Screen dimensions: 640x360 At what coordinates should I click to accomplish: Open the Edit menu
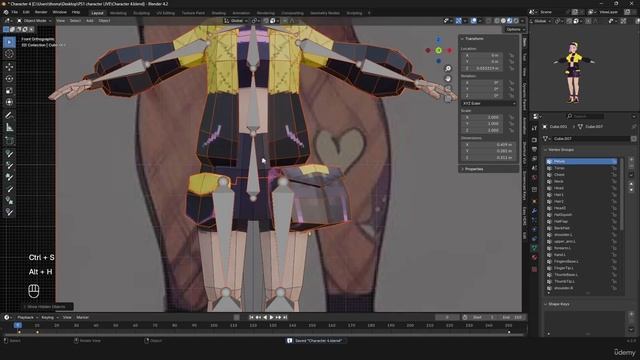pos(26,13)
